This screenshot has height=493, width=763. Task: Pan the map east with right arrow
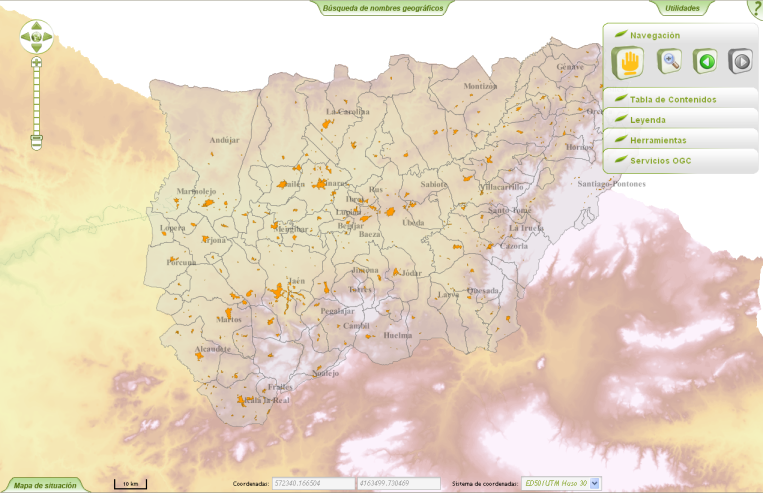pyautogui.click(x=47, y=37)
